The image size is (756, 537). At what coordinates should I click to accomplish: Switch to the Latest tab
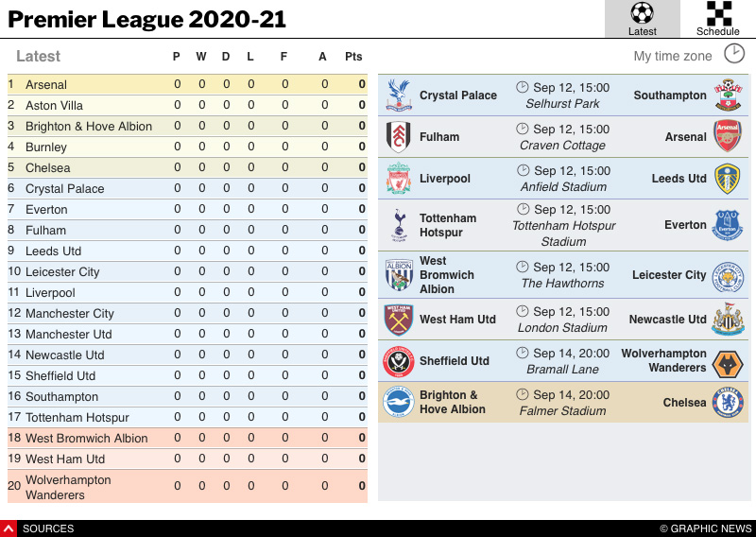tap(642, 19)
